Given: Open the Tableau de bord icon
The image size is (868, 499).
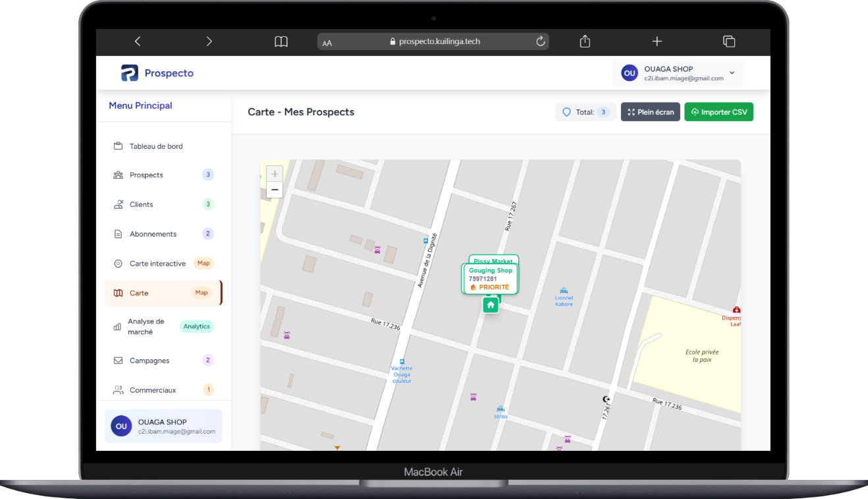Looking at the screenshot, I should (x=119, y=146).
